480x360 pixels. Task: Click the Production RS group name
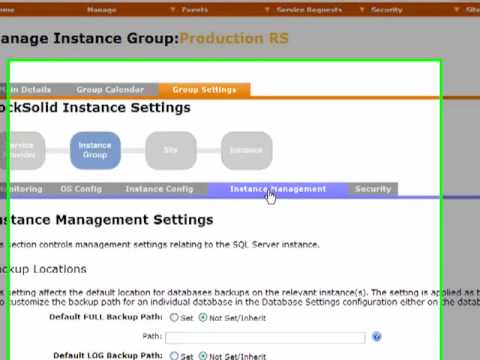[234, 38]
